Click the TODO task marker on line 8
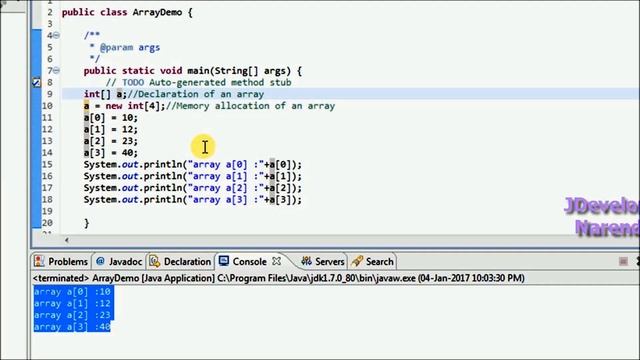640x360 pixels. tap(36, 82)
